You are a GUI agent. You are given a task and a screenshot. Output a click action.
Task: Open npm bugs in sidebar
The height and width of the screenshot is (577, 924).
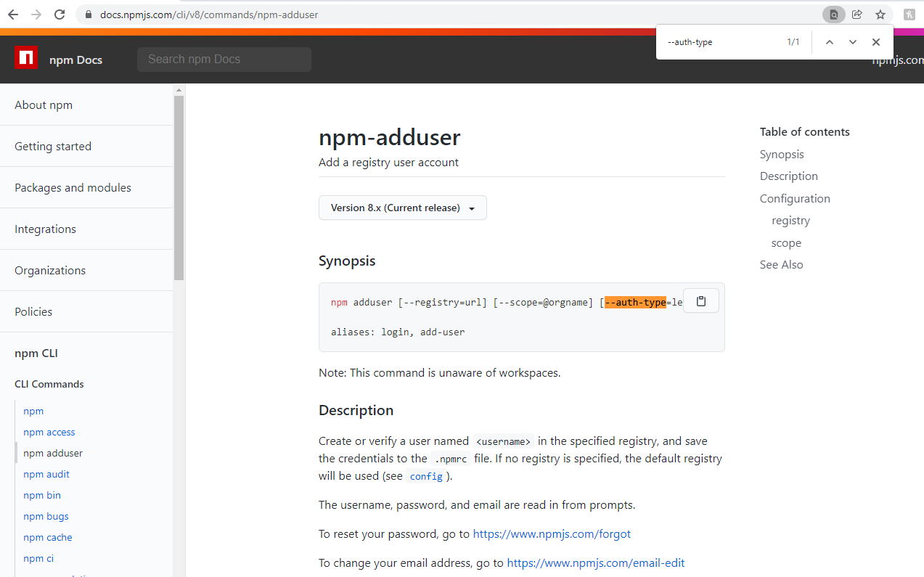tap(46, 516)
